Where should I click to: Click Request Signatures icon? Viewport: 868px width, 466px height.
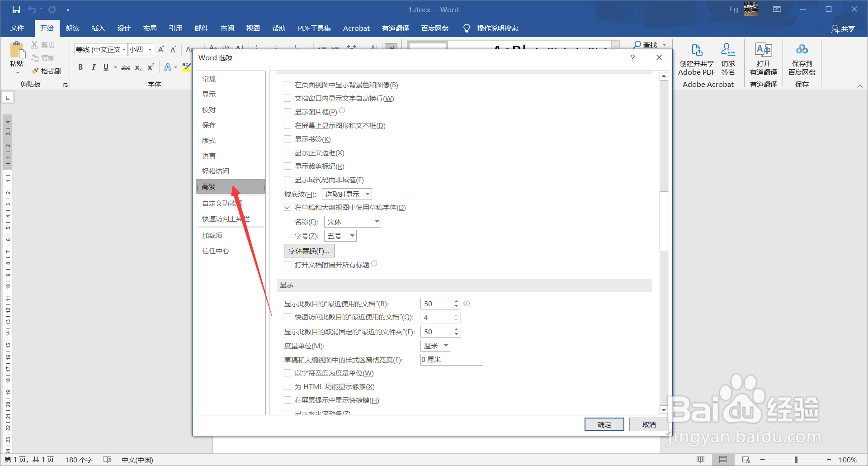click(728, 50)
